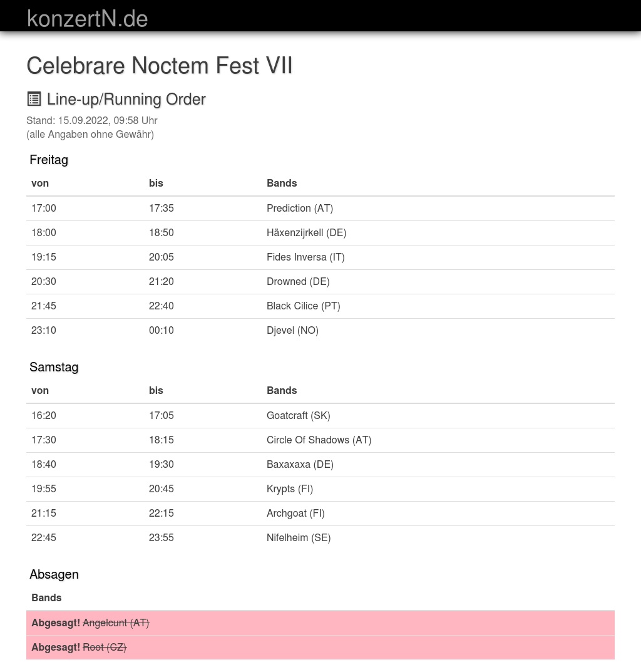Screen dimensions: 641x672
Task: Click Nifelheim (SE) closing act entry
Action: point(299,537)
